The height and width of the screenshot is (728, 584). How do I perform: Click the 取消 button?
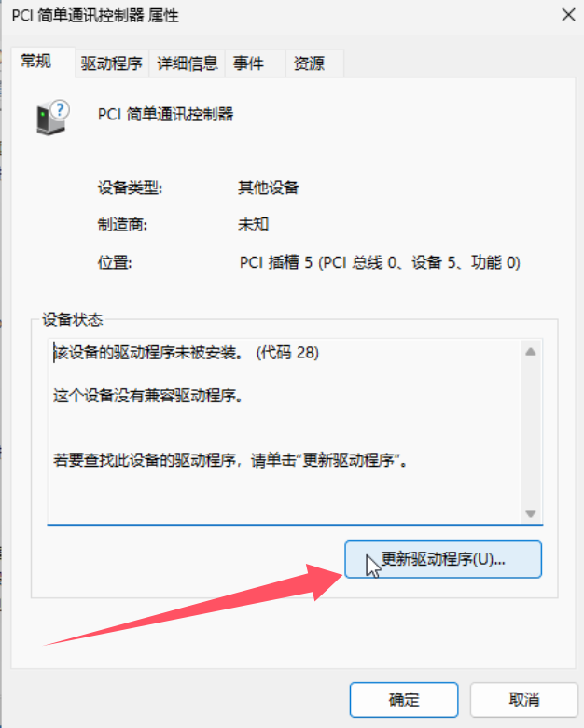[x=523, y=699]
